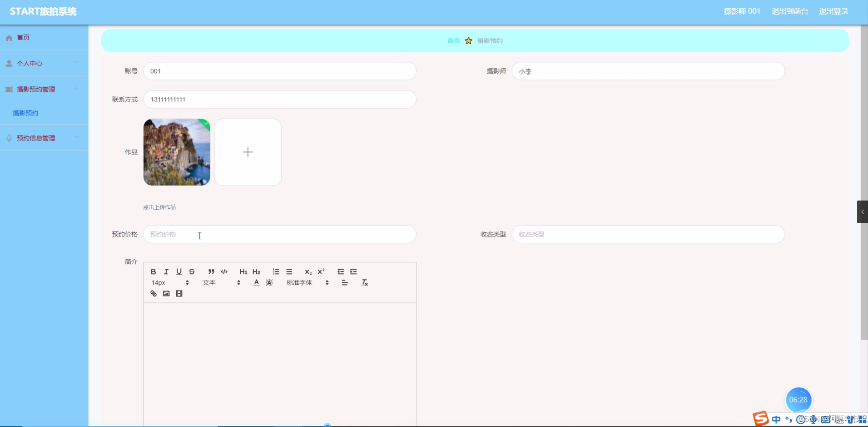This screenshot has width=868, height=427.
Task: Open the font size dropdown
Action: (170, 282)
